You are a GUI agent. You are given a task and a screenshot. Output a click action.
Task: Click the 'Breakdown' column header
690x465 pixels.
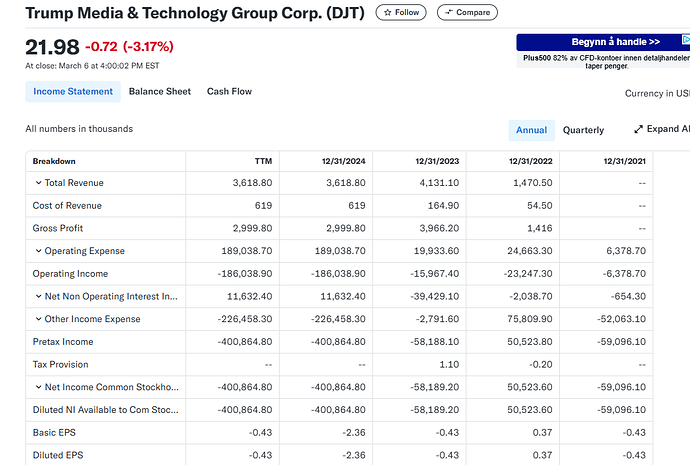(x=54, y=161)
